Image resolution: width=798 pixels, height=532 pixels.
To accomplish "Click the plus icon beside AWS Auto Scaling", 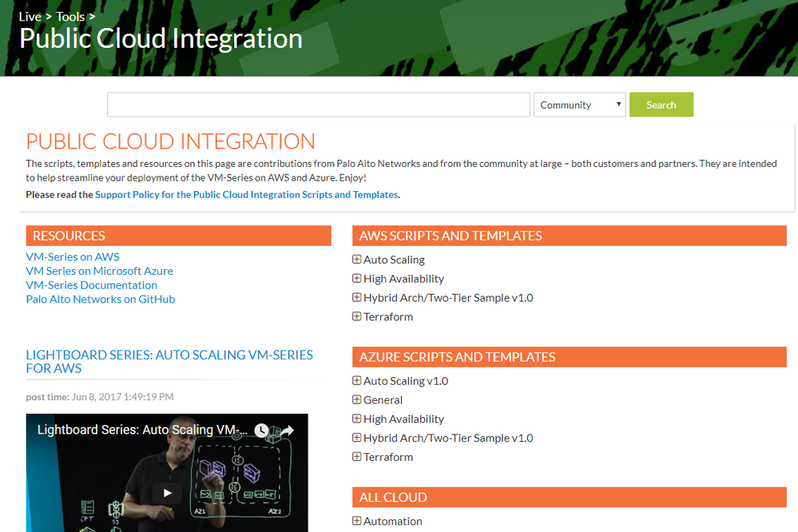I will point(357,259).
